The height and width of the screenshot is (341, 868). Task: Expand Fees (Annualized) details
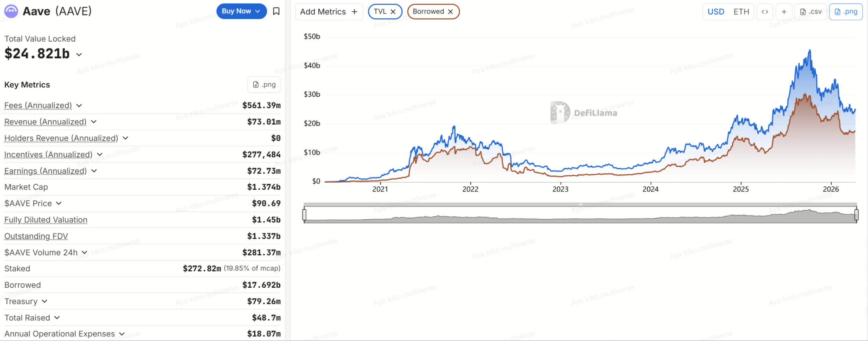(x=79, y=105)
